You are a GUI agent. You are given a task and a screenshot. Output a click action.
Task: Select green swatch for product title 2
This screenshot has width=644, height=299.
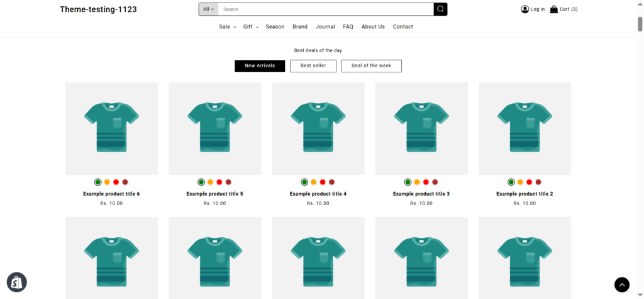(511, 182)
